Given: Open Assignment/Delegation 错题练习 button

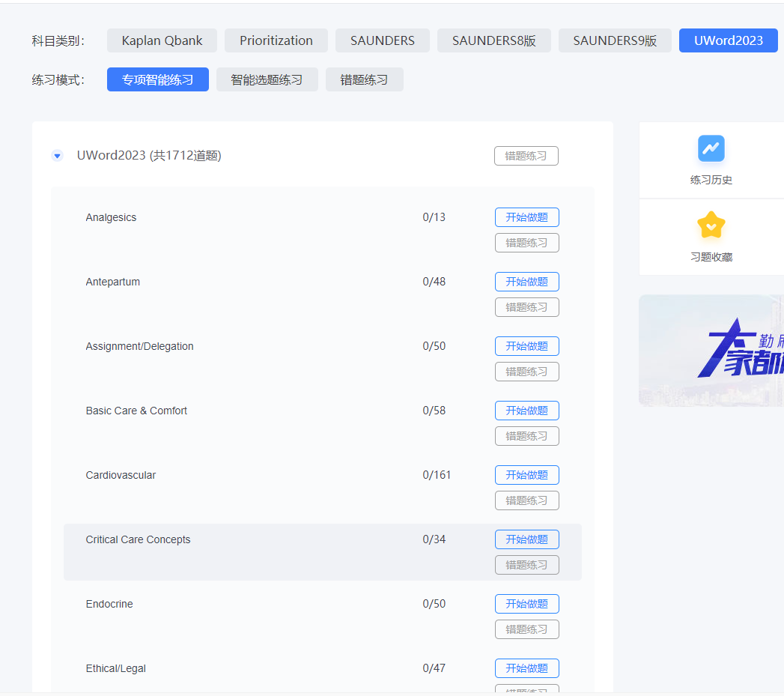Looking at the screenshot, I should [527, 372].
